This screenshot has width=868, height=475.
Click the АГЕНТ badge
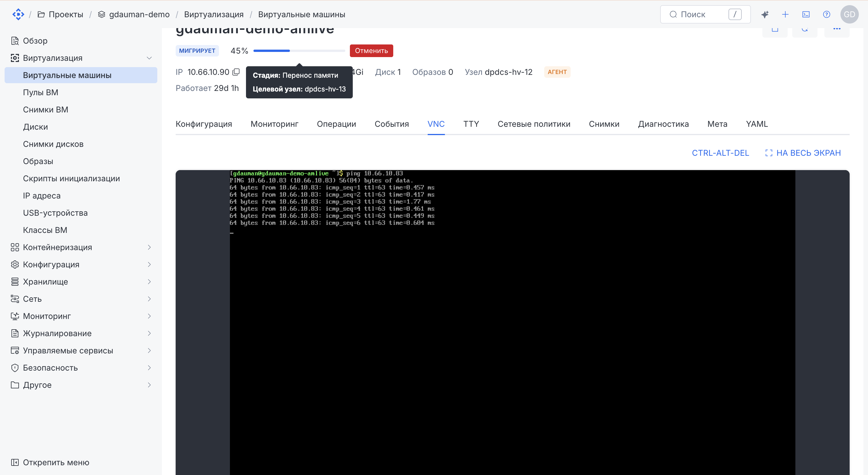pos(557,72)
